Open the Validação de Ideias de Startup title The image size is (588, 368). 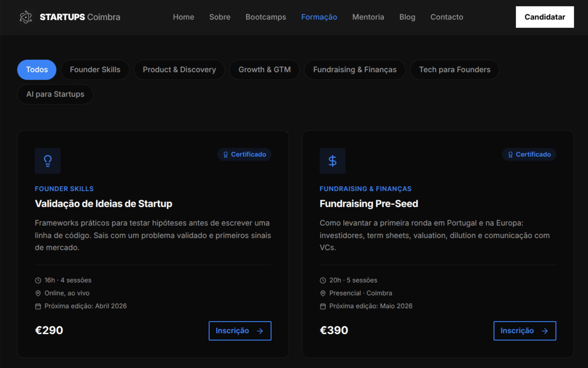104,204
